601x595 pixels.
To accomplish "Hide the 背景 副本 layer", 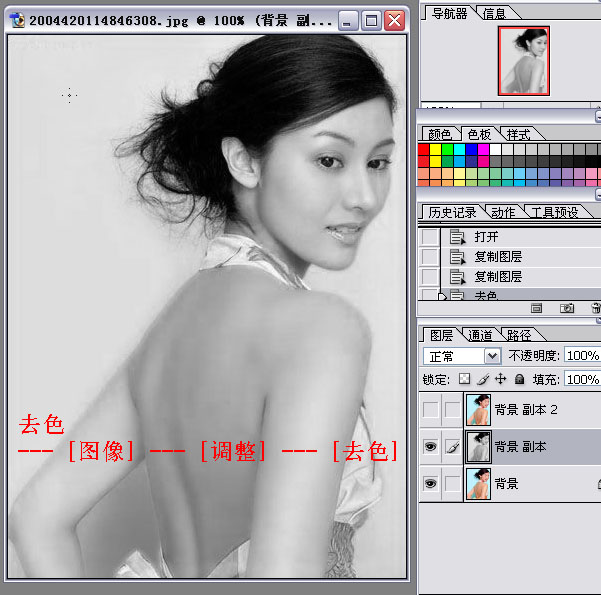I will (x=430, y=447).
